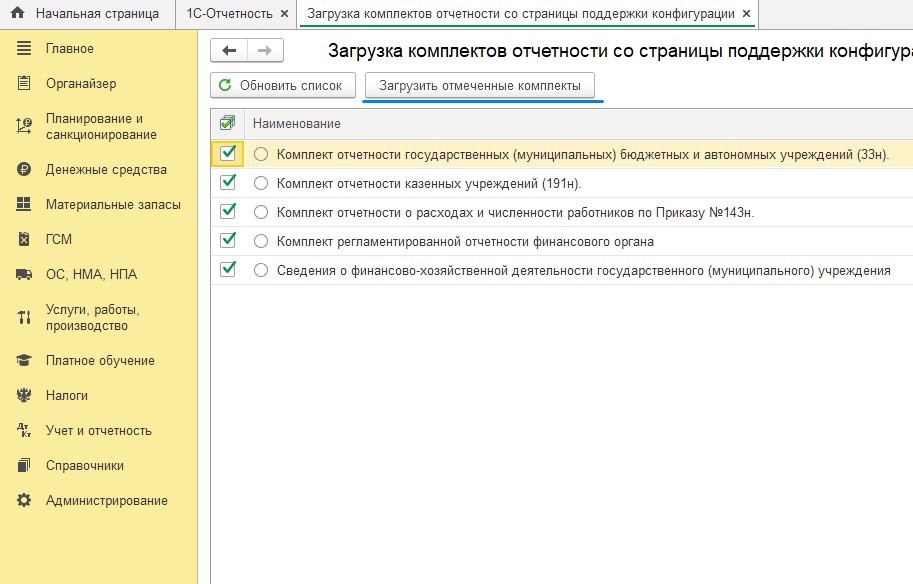Uncheck the казенных учреждений (191н) set
The width and height of the screenshot is (913, 584).
tap(228, 183)
